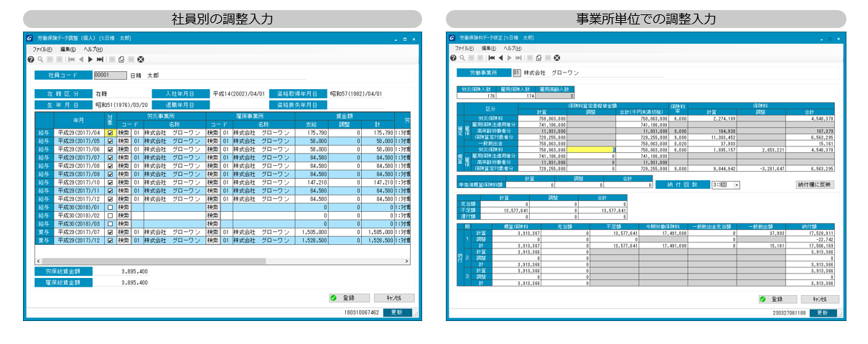Viewport: 868px width, 344px height.
Task: Jump to first record in 労働保険データ調整(個人) toolbar
Action: 72,59
